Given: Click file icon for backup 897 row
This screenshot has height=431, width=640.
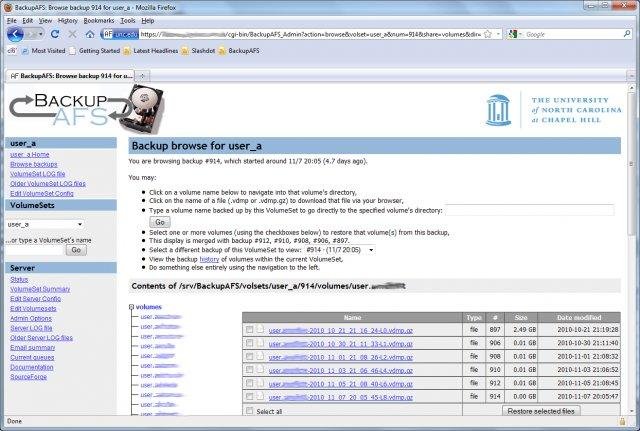Looking at the screenshot, I should tap(260, 329).
